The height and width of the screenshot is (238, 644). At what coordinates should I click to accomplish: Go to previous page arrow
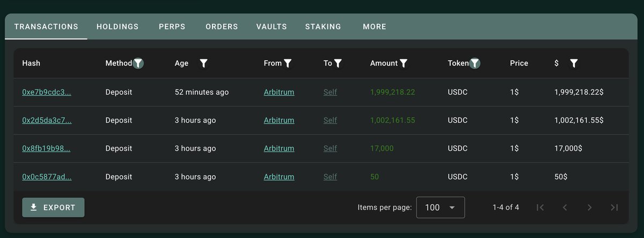point(565,207)
